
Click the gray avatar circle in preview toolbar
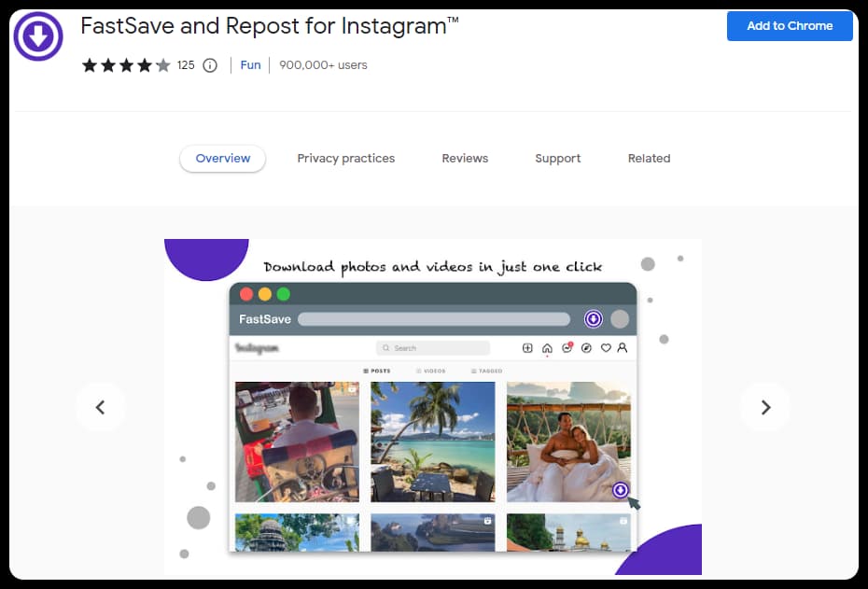(x=620, y=319)
